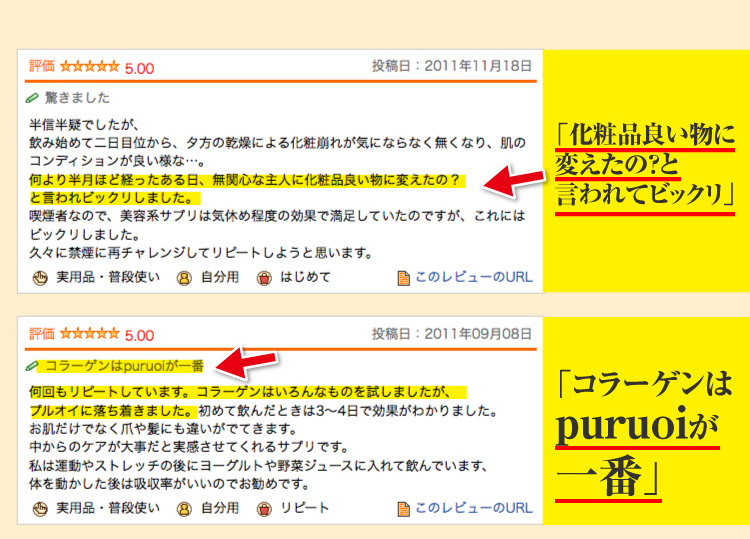Click the red arrow pointing at コラーゲンはpuruoiが一番 title
This screenshot has width=750, height=539.
[x=250, y=358]
